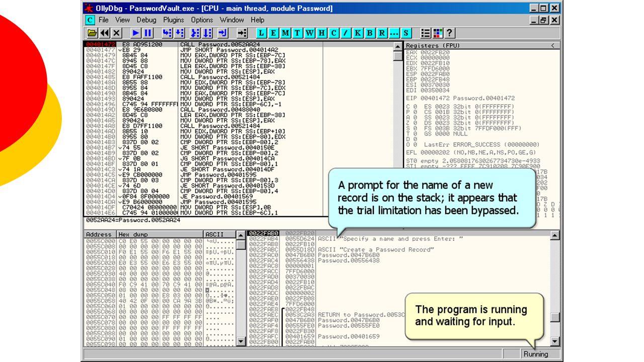Open the Windows list with the W button
Viewport: 644px width, 362px height.
coord(310,33)
